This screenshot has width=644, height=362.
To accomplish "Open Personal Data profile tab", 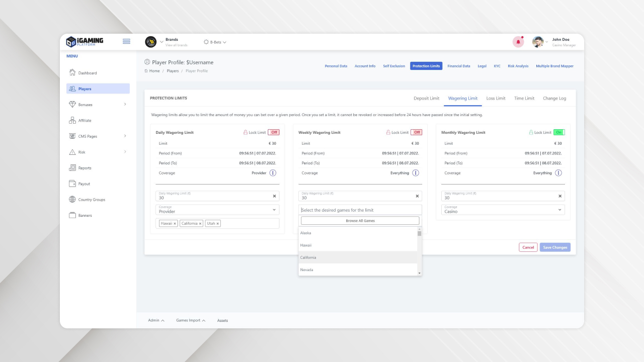I will (x=336, y=66).
